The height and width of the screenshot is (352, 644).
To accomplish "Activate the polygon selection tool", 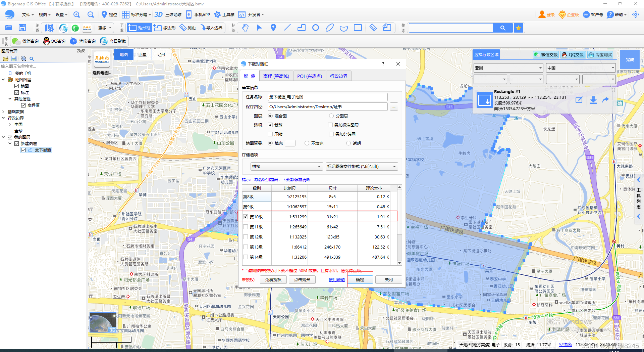I will pos(165,28).
